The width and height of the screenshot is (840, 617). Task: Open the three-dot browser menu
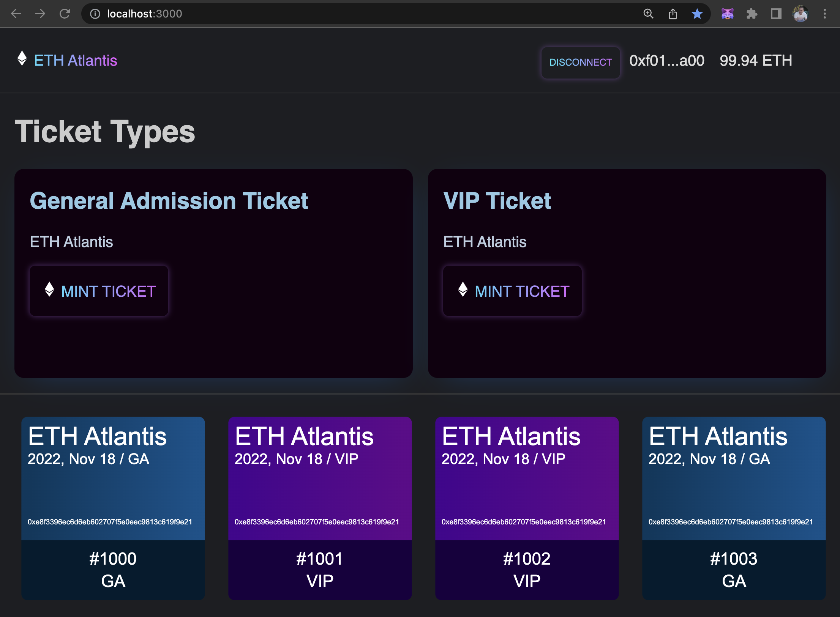[824, 14]
